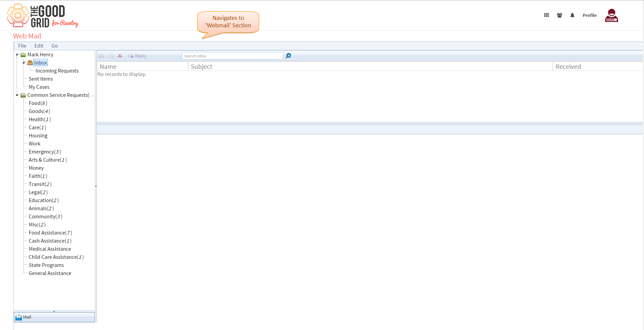This screenshot has width=644, height=330.
Task: Focus the Search Inbox field
Action: click(x=233, y=56)
